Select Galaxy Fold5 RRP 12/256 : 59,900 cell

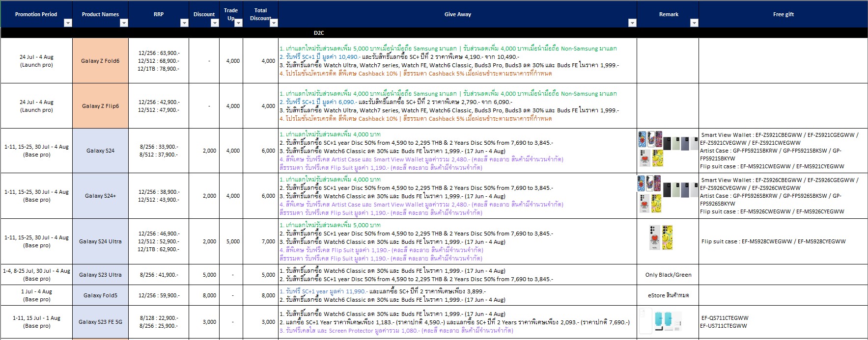159,295
